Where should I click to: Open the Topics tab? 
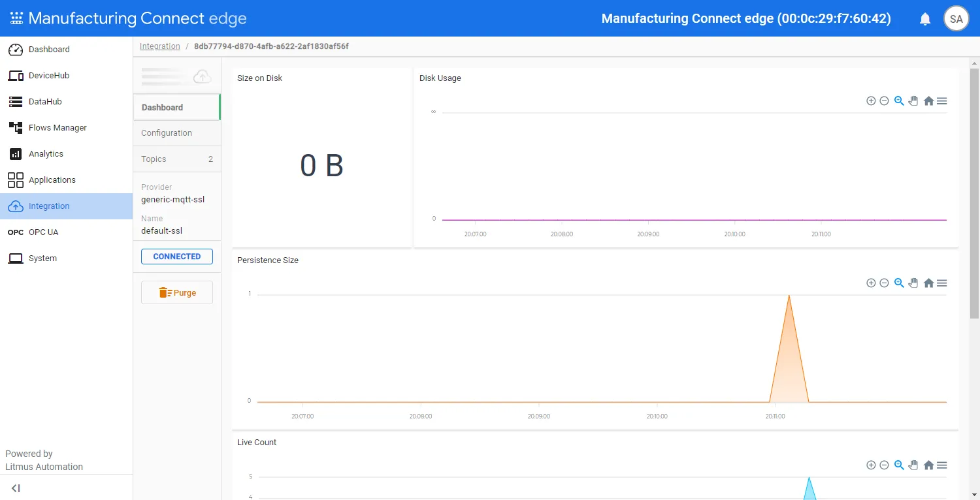pos(177,159)
